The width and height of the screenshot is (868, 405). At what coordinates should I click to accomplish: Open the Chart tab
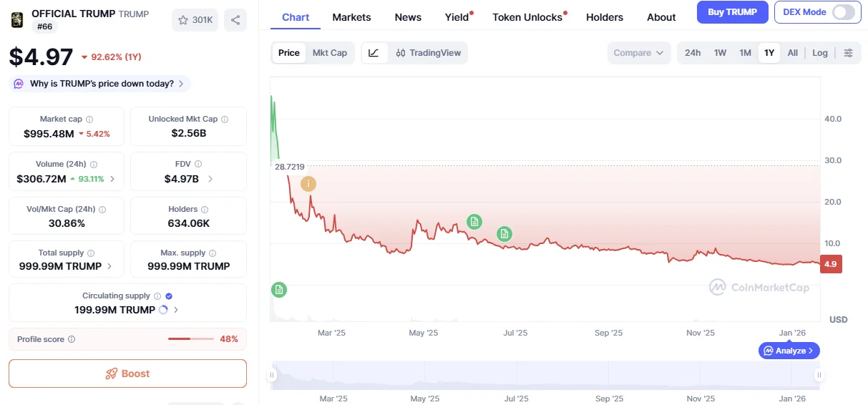click(x=296, y=17)
